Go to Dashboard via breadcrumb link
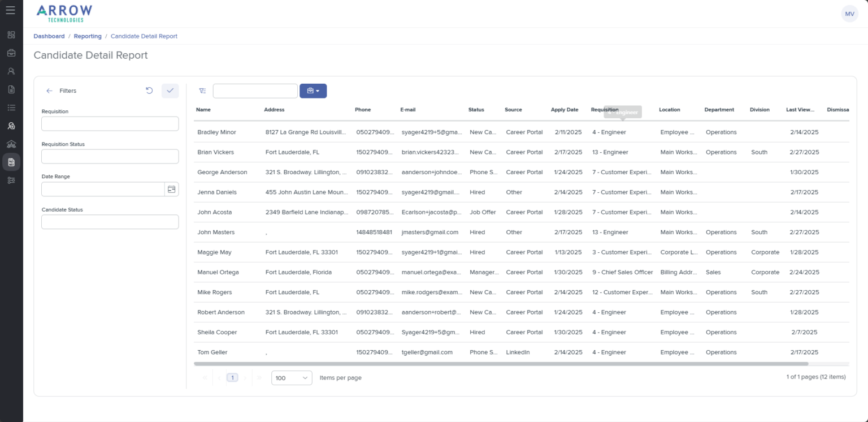This screenshot has height=422, width=868. pos(49,36)
